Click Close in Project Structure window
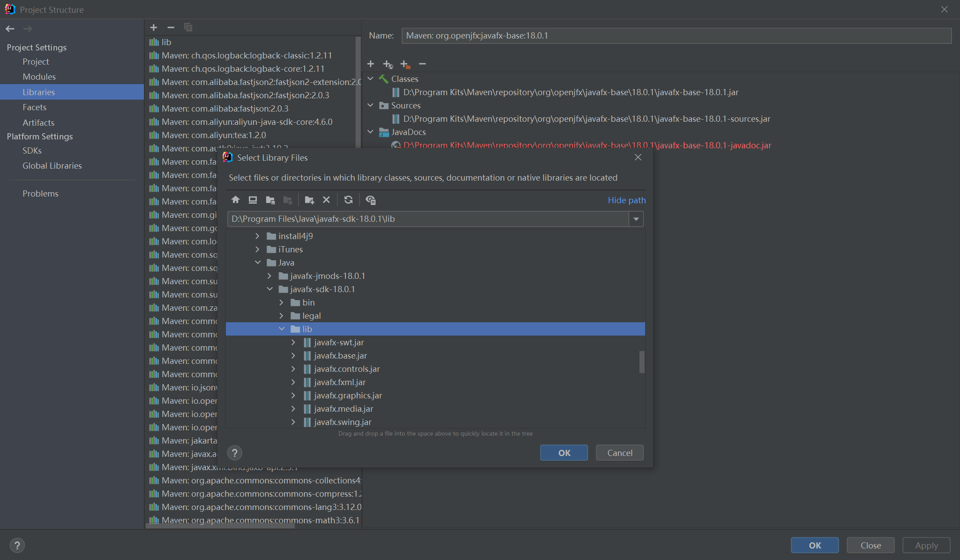 [871, 545]
